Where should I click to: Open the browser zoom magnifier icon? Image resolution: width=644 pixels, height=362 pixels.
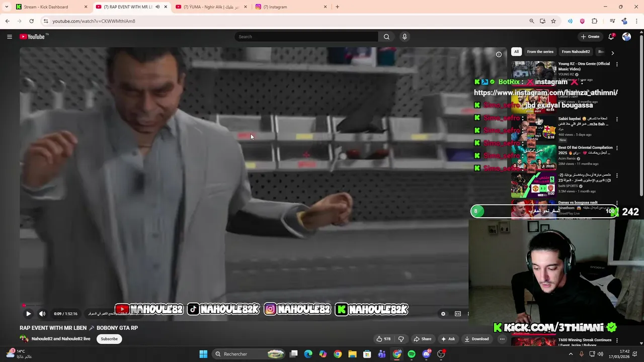(532, 21)
